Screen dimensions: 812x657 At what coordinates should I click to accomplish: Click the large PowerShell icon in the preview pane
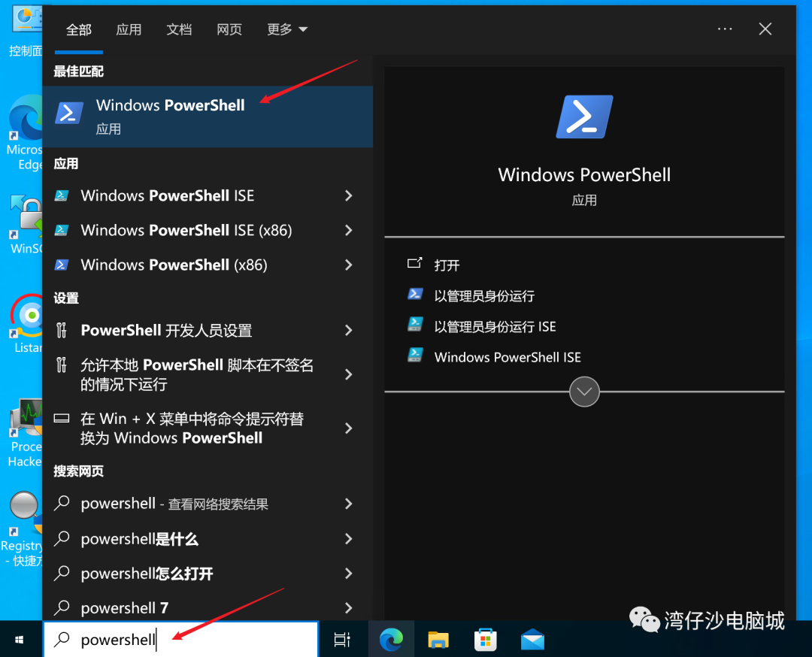584,117
